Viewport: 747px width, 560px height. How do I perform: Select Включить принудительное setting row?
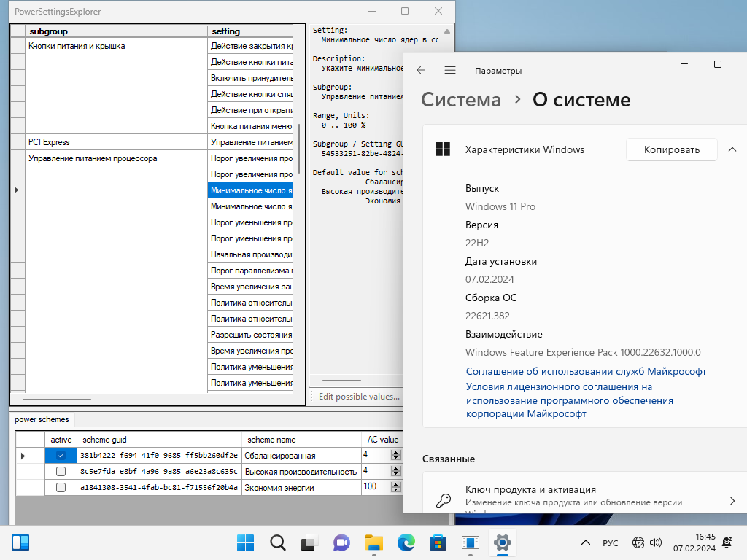[250, 78]
